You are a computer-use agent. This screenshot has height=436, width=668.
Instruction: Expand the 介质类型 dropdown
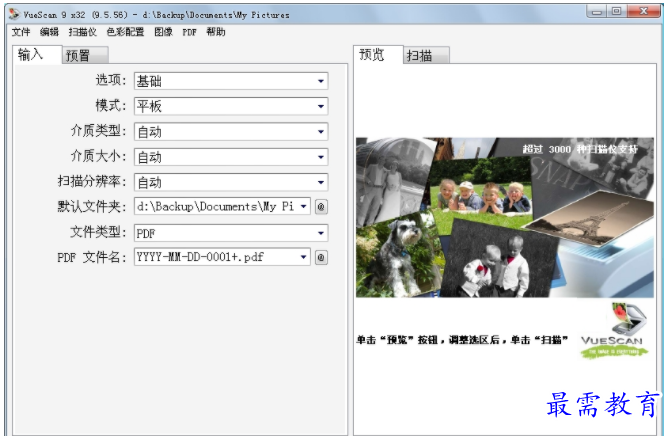(231, 132)
